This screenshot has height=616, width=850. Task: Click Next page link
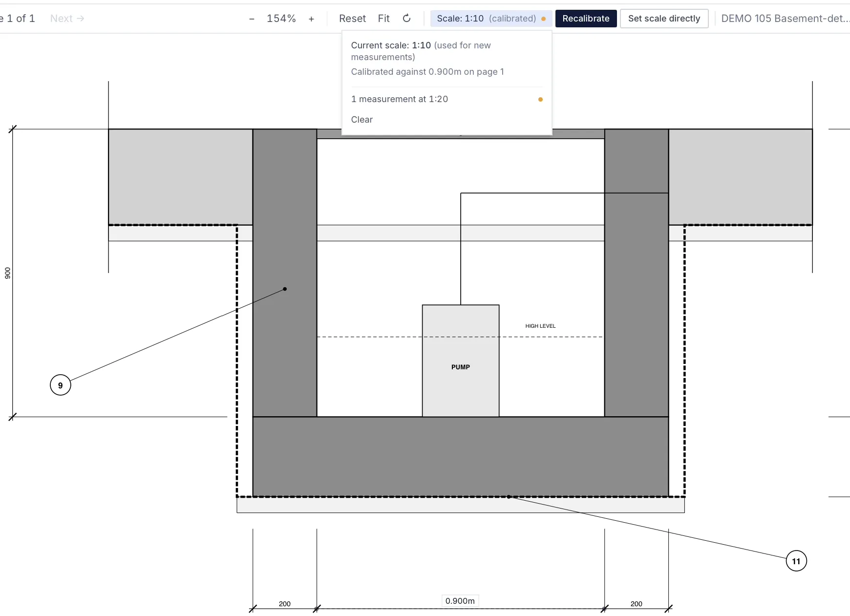tap(67, 19)
